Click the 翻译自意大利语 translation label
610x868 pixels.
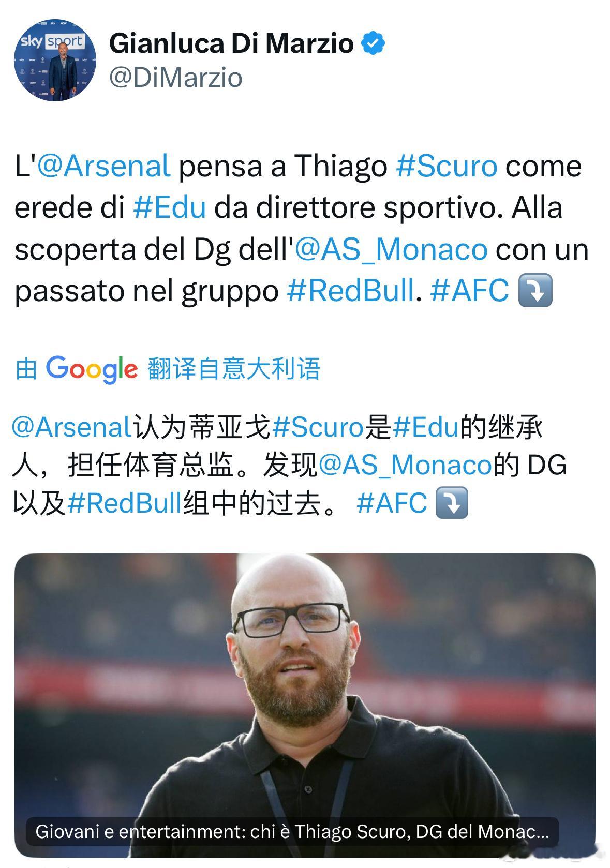coord(234,369)
